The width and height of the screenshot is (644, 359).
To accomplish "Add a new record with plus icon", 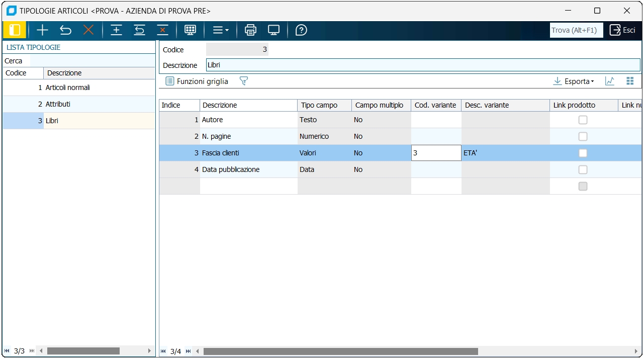I will tap(42, 30).
